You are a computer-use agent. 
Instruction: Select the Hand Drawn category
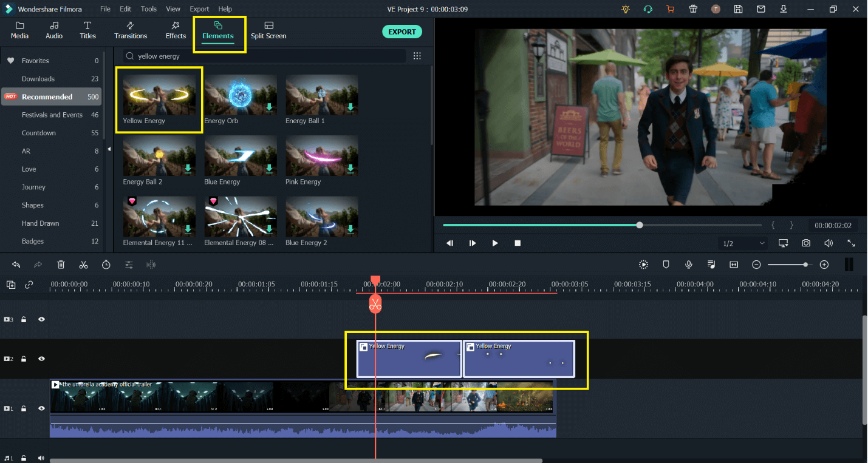pos(52,223)
